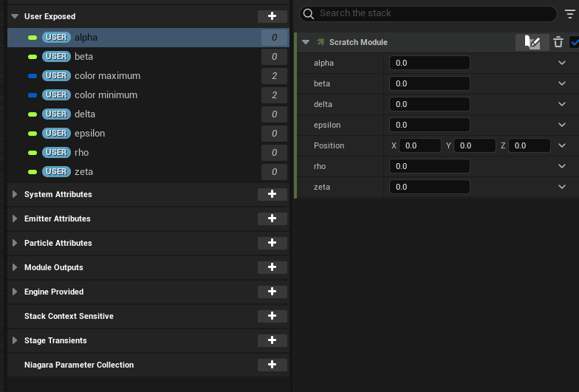Screen dimensions: 579x392
Task: Add a Niagara Parameter Collection entry
Action: tap(272, 365)
